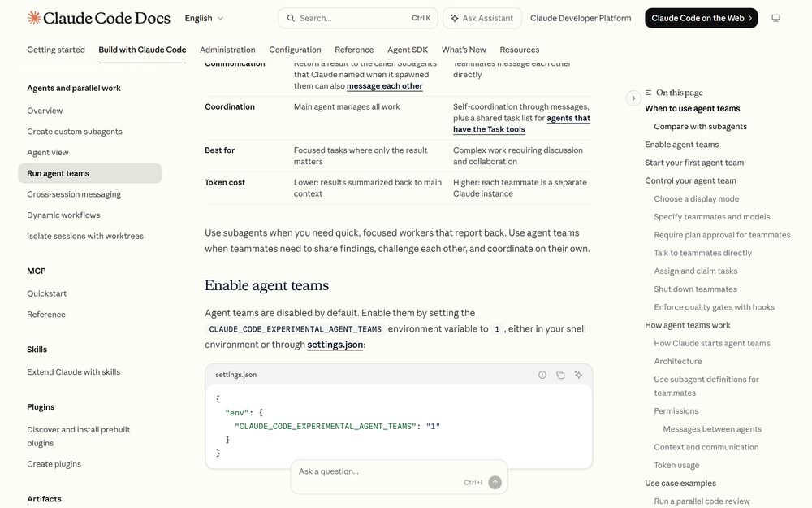Click the report issue icon on settings.json block
The image size is (812, 508).
pos(542,375)
